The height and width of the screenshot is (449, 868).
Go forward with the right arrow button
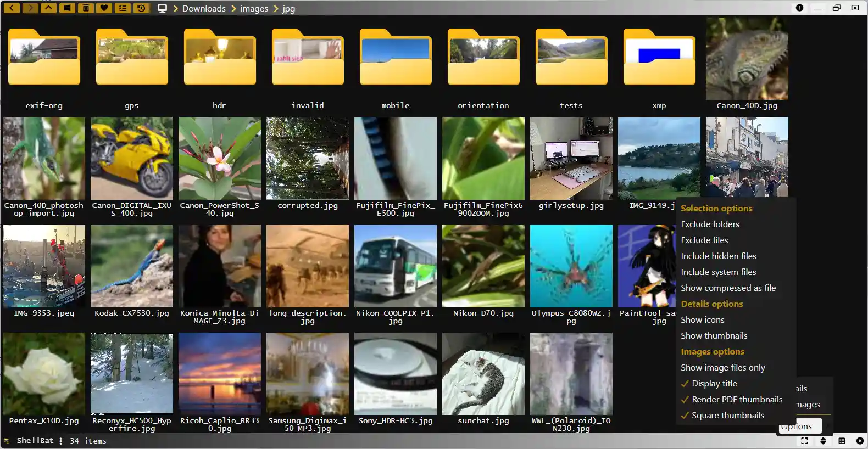pos(30,8)
